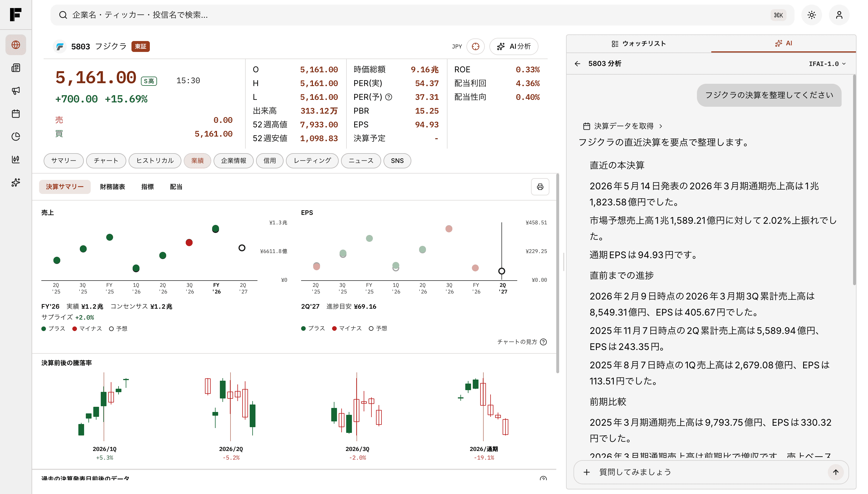Open the 配当 sub-tab
The width and height of the screenshot is (868, 494).
(176, 187)
